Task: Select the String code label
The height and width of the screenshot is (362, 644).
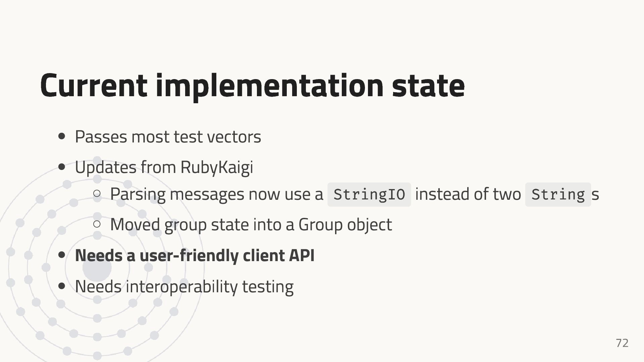Action: click(558, 194)
